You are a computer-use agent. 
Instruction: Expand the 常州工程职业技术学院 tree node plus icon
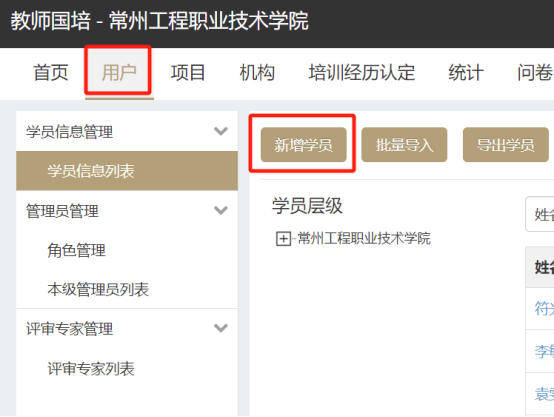click(283, 239)
